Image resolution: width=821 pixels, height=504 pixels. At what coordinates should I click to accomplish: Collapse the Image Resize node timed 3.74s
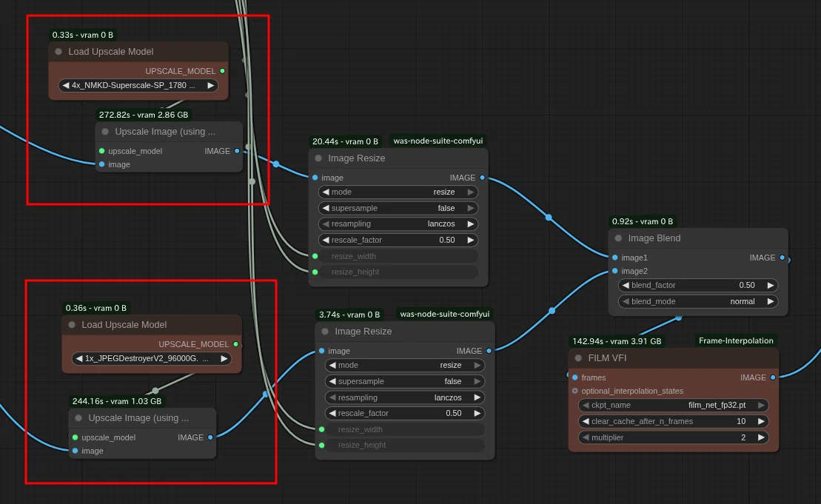coord(325,332)
